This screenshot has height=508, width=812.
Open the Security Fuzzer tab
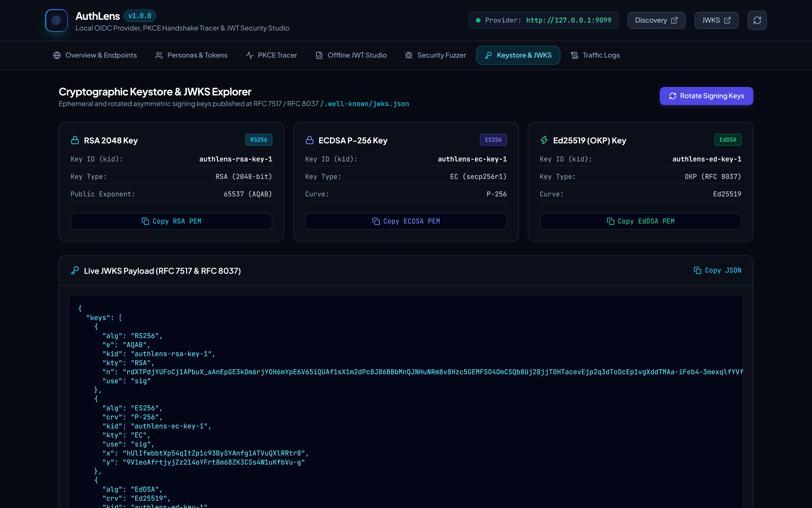click(x=435, y=55)
